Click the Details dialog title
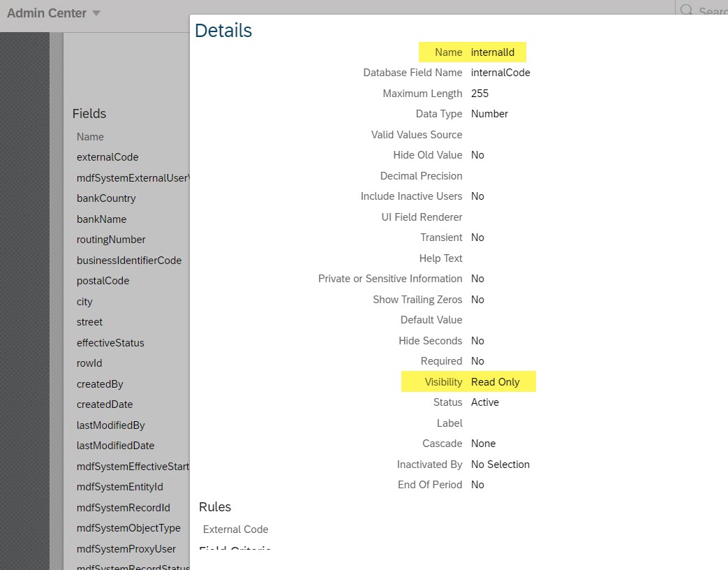Viewport: 728px width, 570px height. [223, 30]
